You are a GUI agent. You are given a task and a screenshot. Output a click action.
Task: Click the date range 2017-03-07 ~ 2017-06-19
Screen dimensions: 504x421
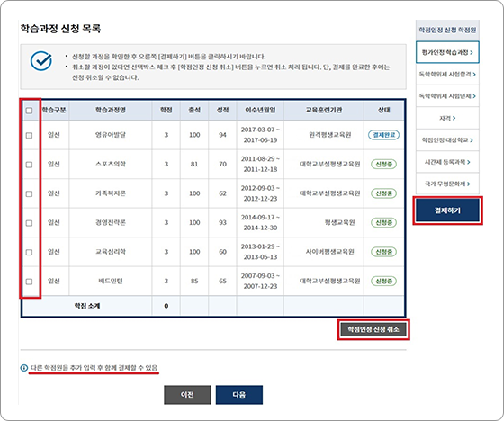(x=260, y=135)
